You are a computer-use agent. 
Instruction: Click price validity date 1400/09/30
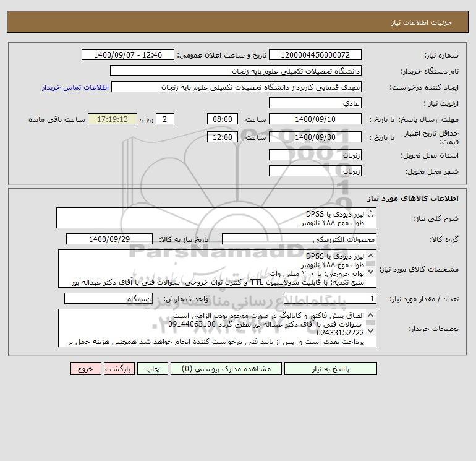[315, 137]
